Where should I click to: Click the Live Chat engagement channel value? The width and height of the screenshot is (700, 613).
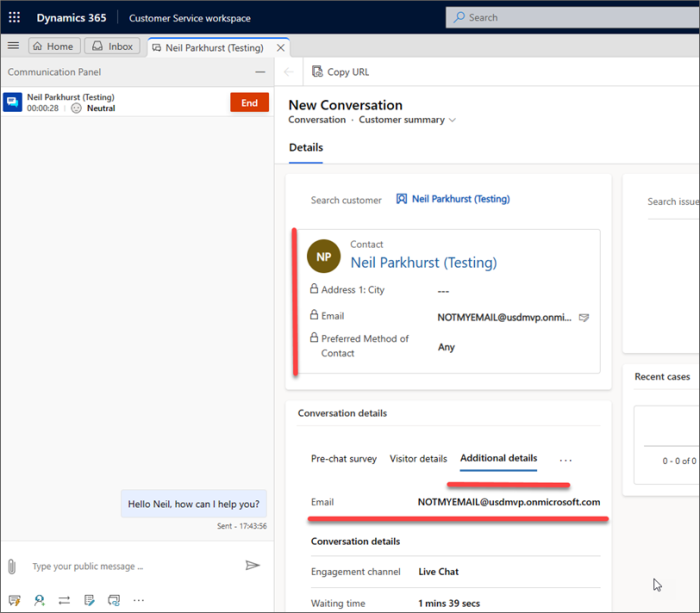[438, 572]
